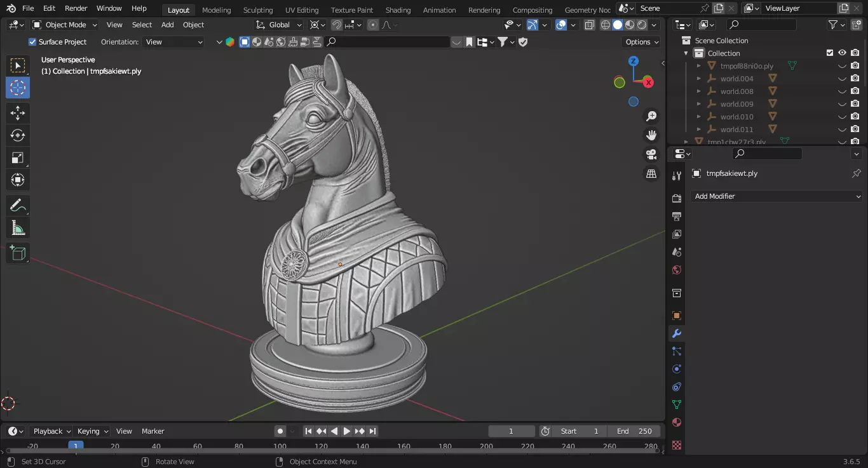The image size is (868, 468).
Task: Open the World properties tab
Action: (x=677, y=270)
